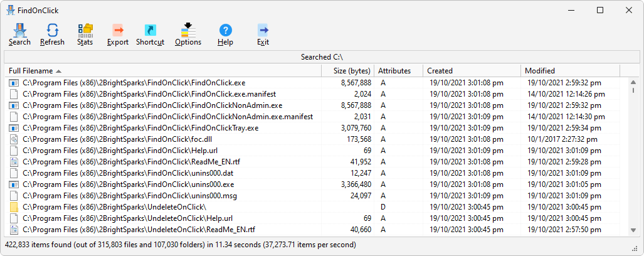The height and width of the screenshot is (256, 644).
Task: Click the folder icon of UndeleteOnClick\ row
Action: 14,207
